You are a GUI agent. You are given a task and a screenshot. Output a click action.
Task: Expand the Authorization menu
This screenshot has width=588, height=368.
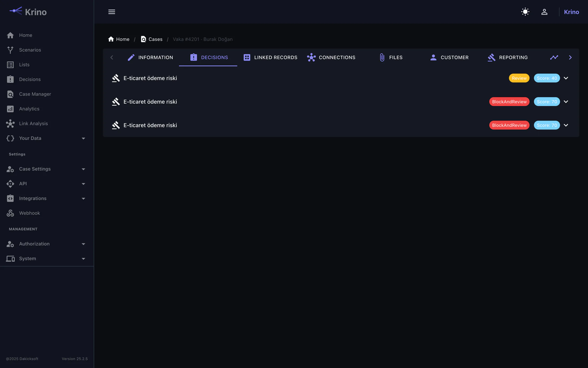tap(47, 244)
